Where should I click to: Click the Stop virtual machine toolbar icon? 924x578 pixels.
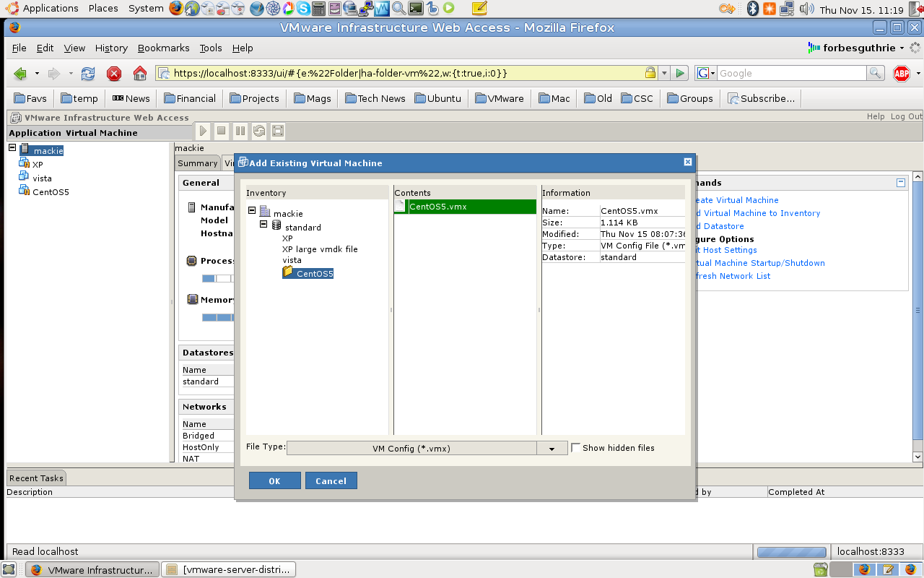(222, 131)
